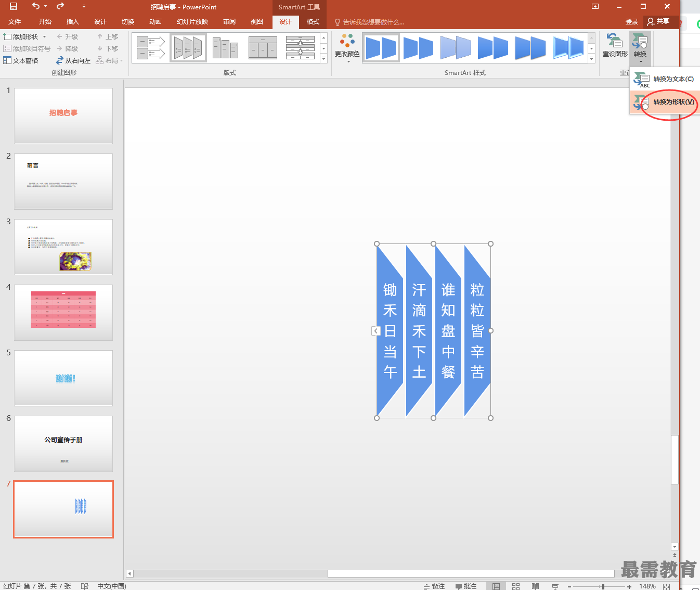
Task: Select the first flat SmartArt style
Action: point(381,48)
